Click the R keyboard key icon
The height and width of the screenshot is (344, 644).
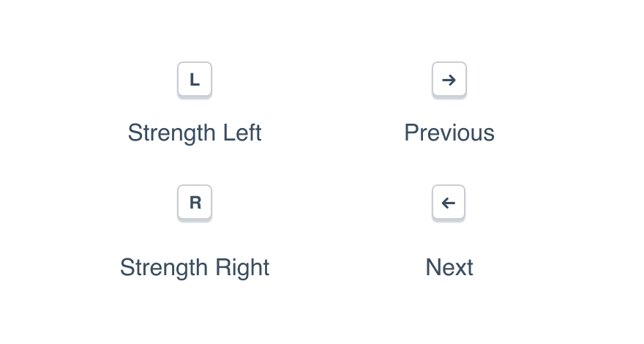[x=195, y=203]
